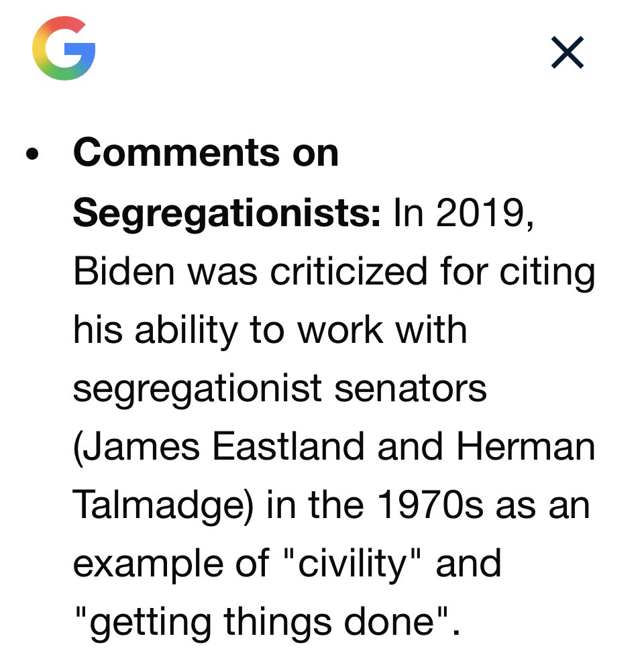This screenshot has width=644, height=661.
Task: Click the bold word "Comments"
Action: tap(176, 153)
